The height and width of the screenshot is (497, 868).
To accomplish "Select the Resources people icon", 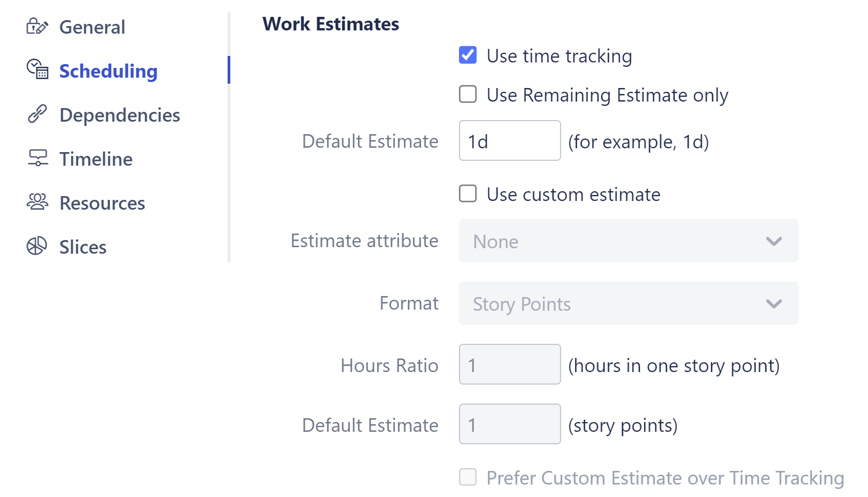I will [x=37, y=203].
